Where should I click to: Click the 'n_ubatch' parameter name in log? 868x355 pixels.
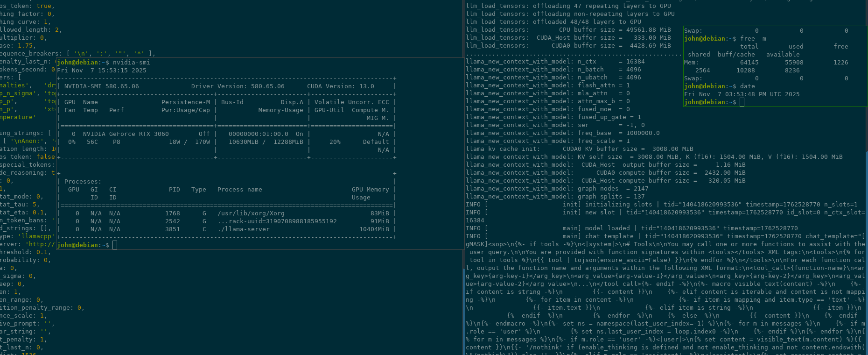pos(593,78)
